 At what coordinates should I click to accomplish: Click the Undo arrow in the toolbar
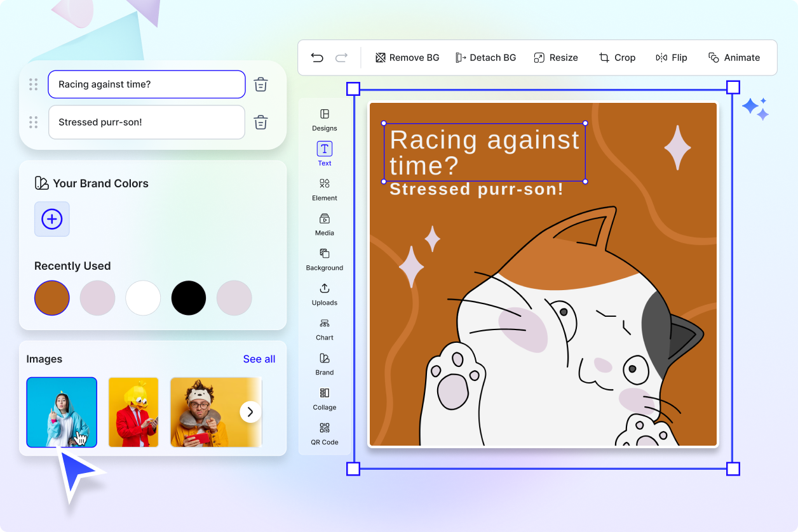click(317, 57)
